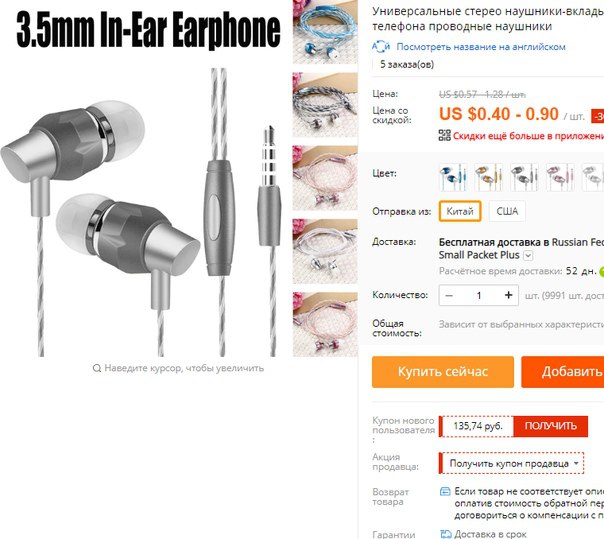Click Купить сейчас button
Viewport: 604px width, 539px height.
[x=443, y=372]
